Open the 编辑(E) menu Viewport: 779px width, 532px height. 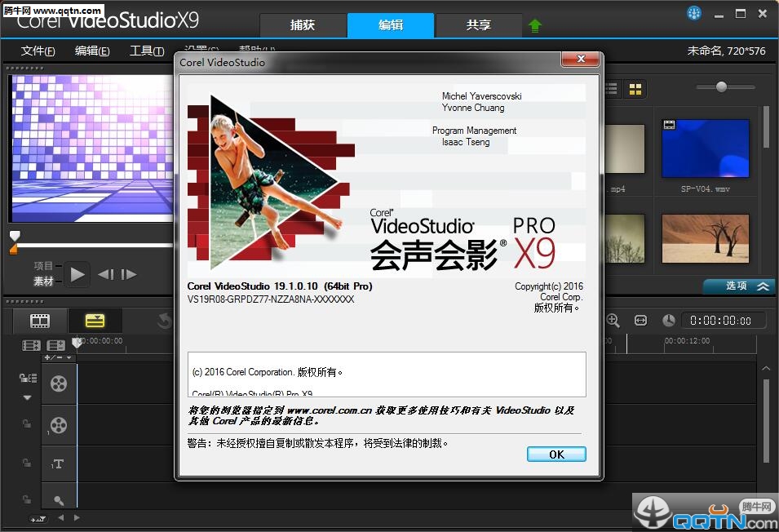92,51
